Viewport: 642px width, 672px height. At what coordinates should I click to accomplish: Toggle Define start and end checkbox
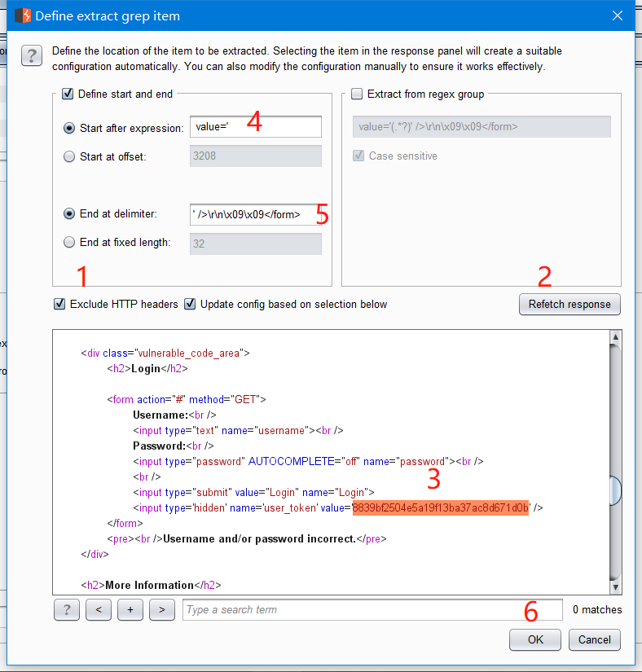[x=68, y=94]
